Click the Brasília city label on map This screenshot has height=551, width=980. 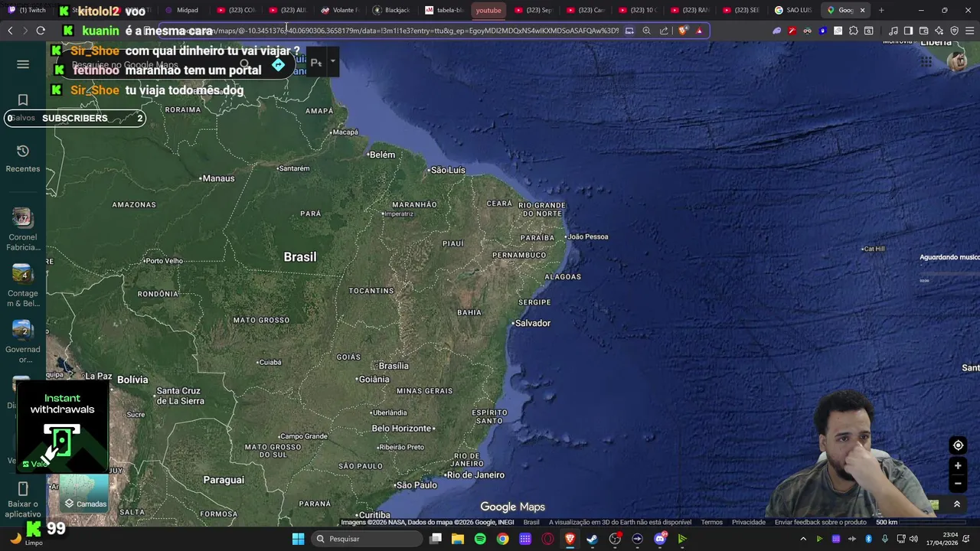tap(393, 366)
